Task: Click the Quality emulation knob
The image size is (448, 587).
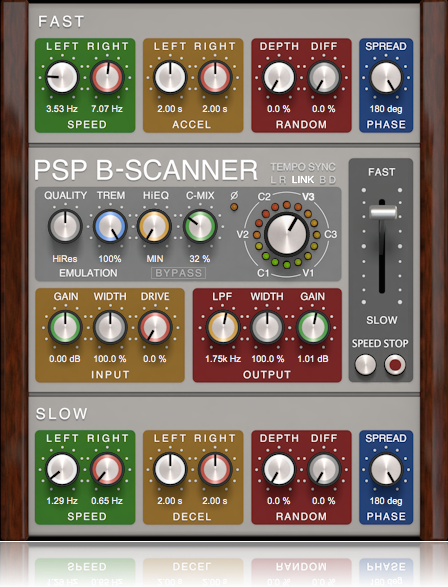Action: [65, 226]
